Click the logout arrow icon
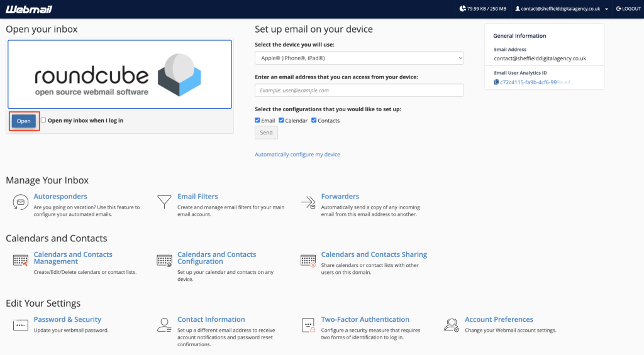Viewport: 644px width, 355px height. (x=619, y=9)
